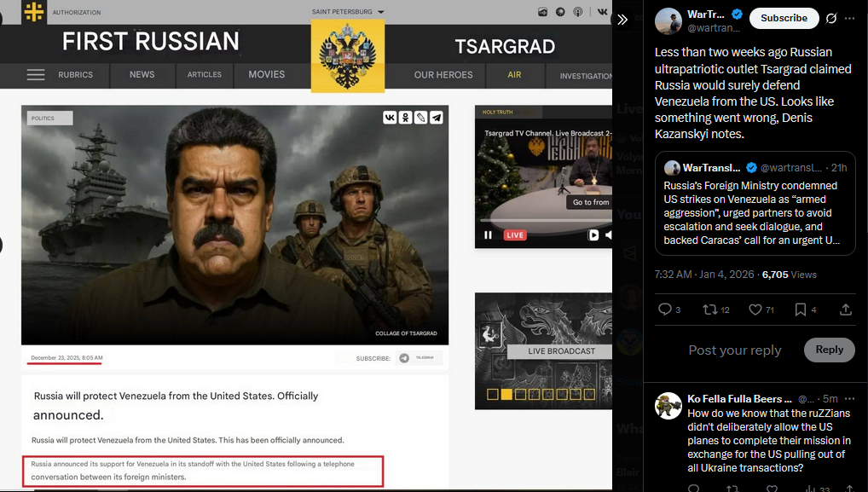Pause the Tsargrad TV live video
The height and width of the screenshot is (492, 868).
[x=488, y=235]
